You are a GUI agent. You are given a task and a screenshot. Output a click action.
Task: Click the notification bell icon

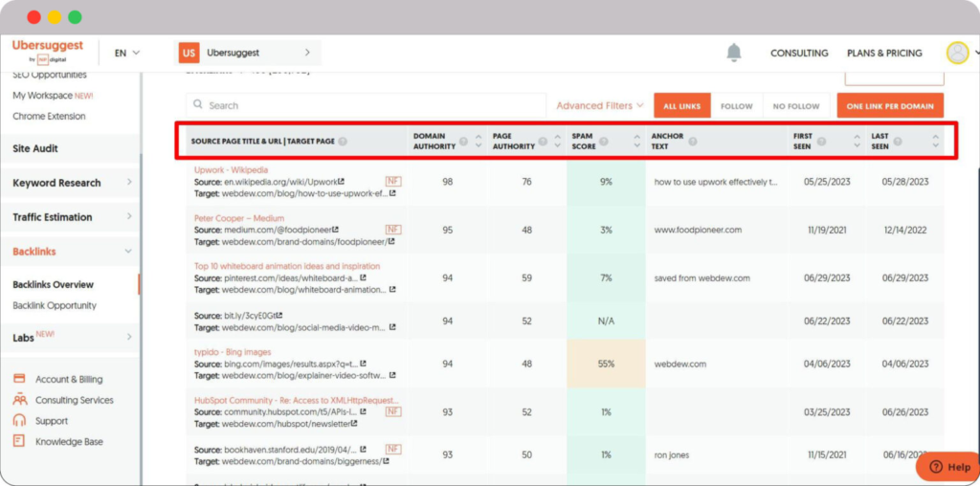(734, 54)
